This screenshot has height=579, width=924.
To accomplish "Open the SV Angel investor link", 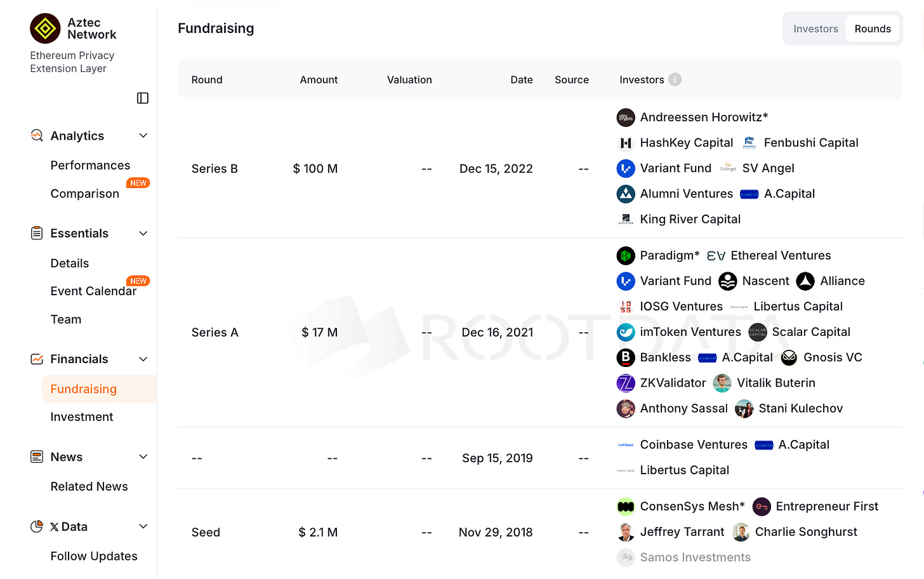I will tap(768, 168).
